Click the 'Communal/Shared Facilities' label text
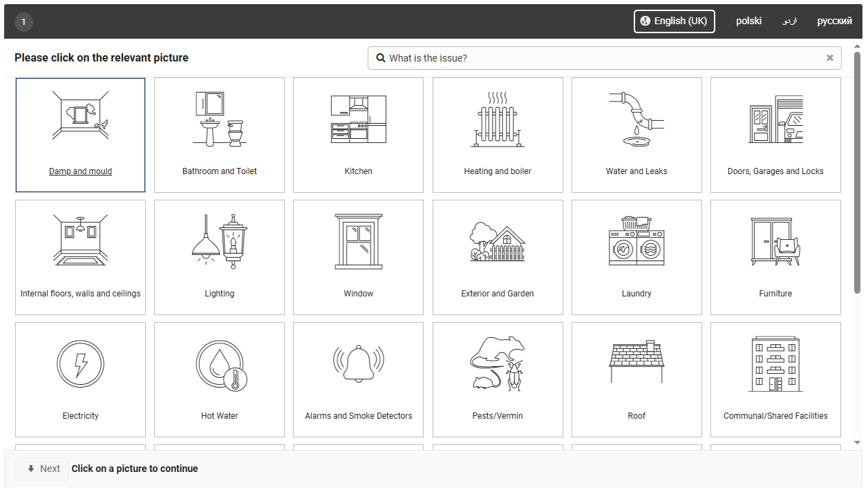 pos(775,416)
